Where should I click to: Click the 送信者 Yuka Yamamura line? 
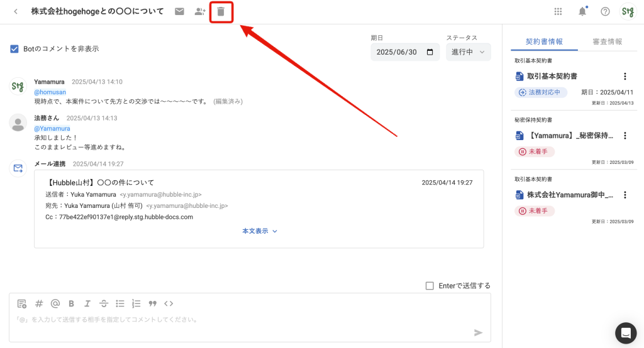pyautogui.click(x=124, y=195)
